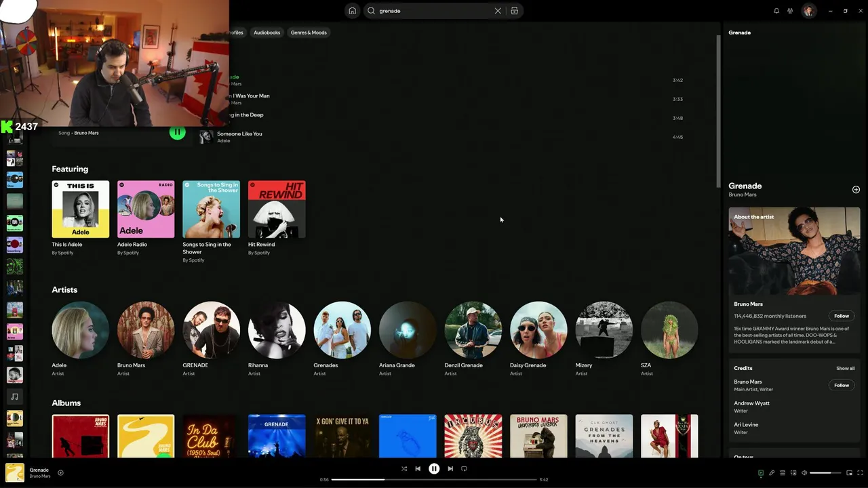Mute the volume via speaker icon
This screenshot has width=868, height=488.
[804, 473]
